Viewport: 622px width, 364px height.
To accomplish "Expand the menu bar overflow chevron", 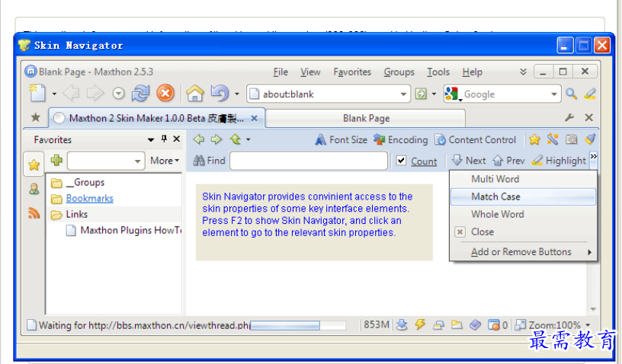I will point(523,72).
